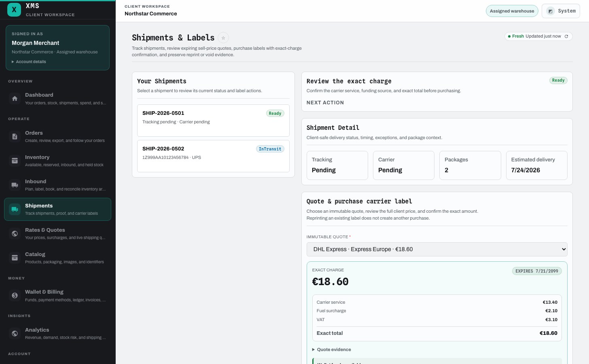Click the XMS logo icon
589x364 pixels.
click(14, 10)
